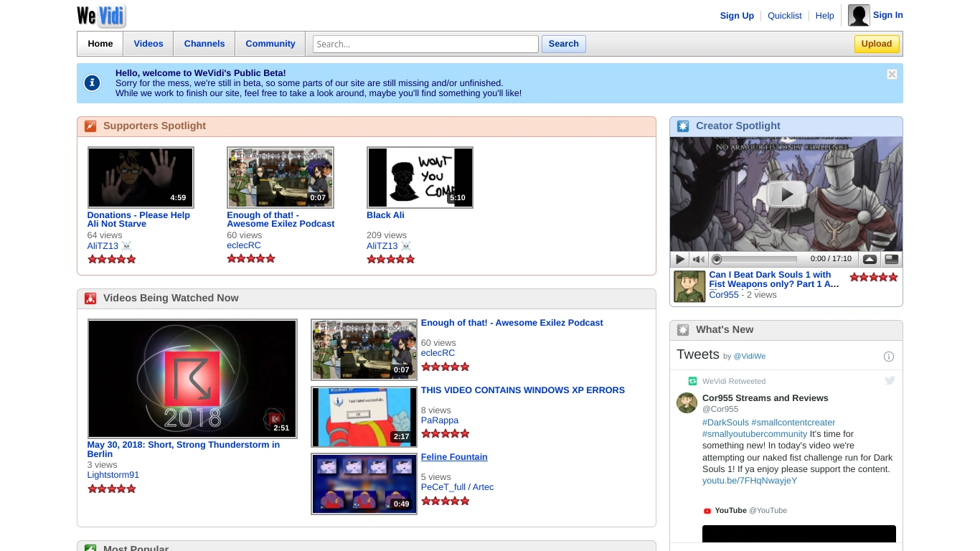Viewport: 980px width, 551px height.
Task: Click the Twitter bird icon on retweet
Action: [x=890, y=380]
